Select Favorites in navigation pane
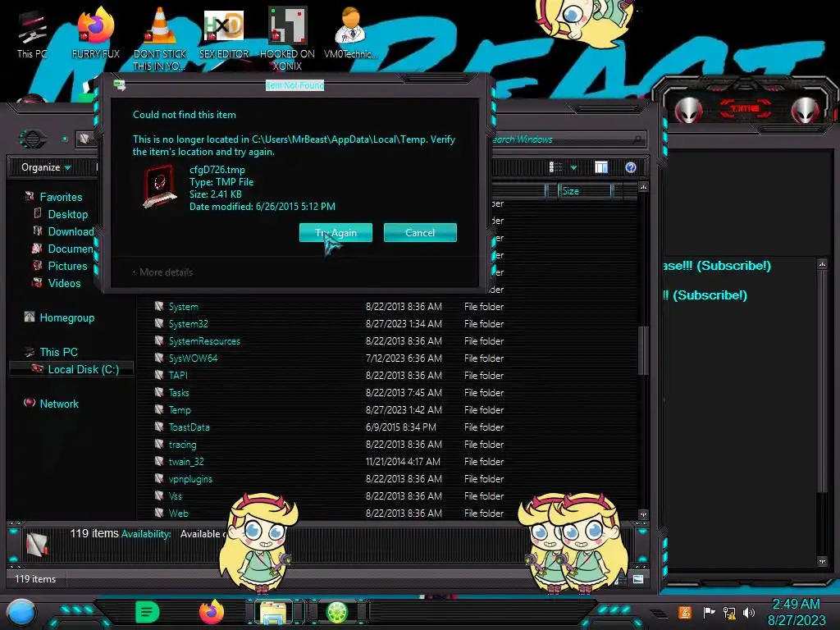This screenshot has height=630, width=840. click(x=61, y=197)
